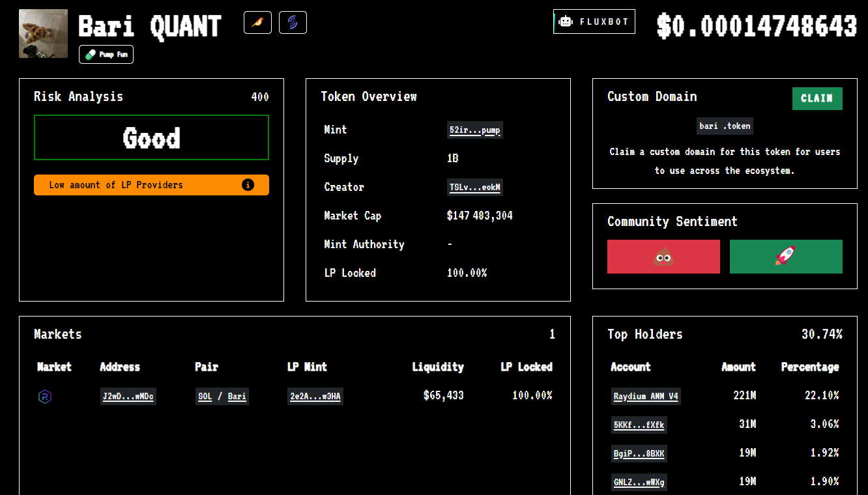Claim the bari.token custom domain
Screen dimensions: 868x495
point(817,98)
